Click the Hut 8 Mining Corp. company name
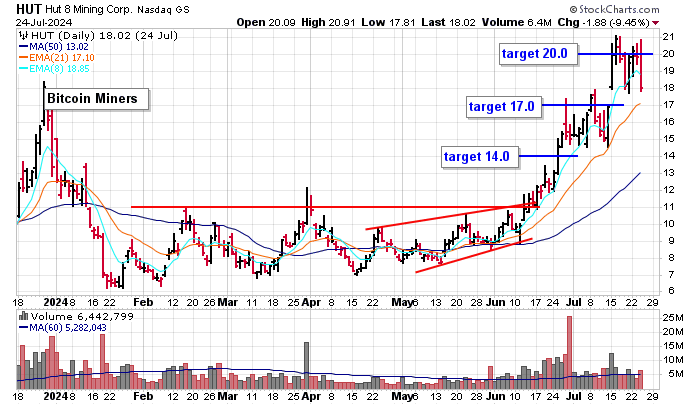The height and width of the screenshot is (405, 700). coord(89,9)
